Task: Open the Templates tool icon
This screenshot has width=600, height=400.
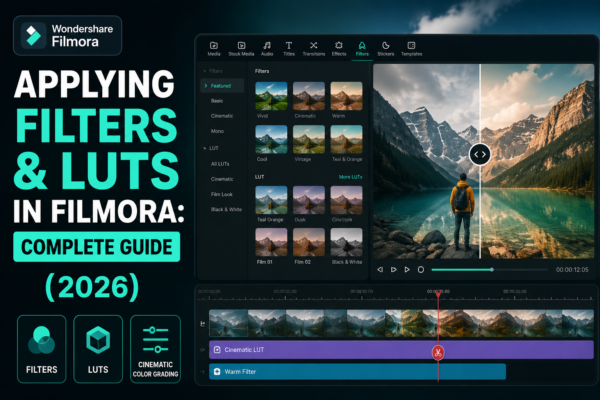Action: pyautogui.click(x=411, y=46)
